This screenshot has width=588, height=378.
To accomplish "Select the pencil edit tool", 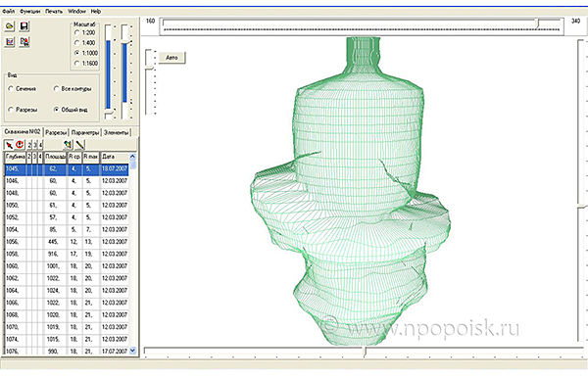I will click(80, 144).
